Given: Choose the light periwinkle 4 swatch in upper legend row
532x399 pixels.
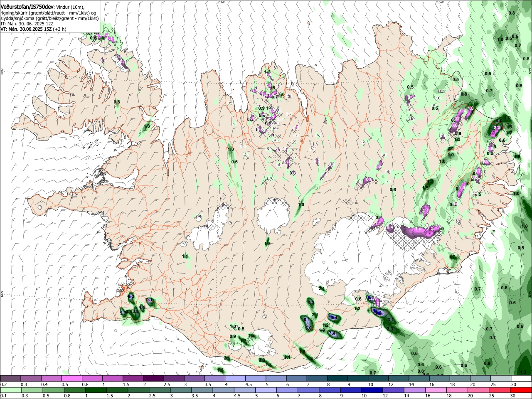Looking at the screenshot, I should pyautogui.click(x=234, y=379).
